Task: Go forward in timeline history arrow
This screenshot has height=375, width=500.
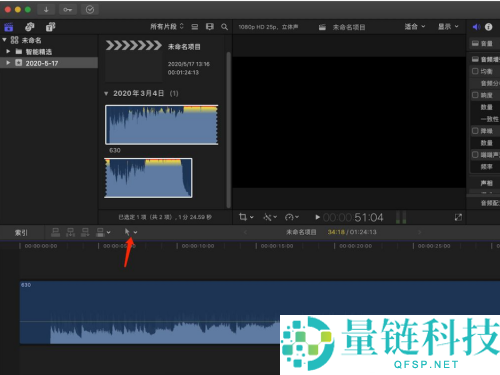Action: click(x=420, y=232)
